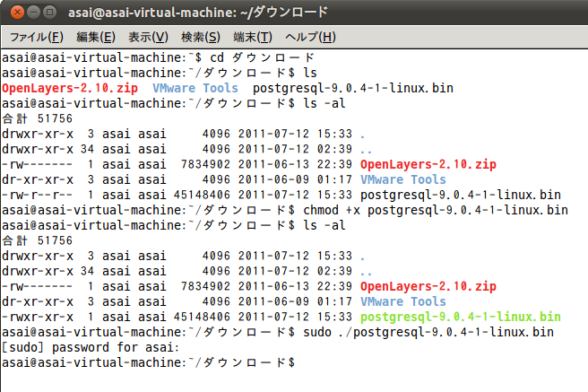This screenshot has height=392, width=588.
Task: Open the 検索(S) menu
Action: pos(200,37)
